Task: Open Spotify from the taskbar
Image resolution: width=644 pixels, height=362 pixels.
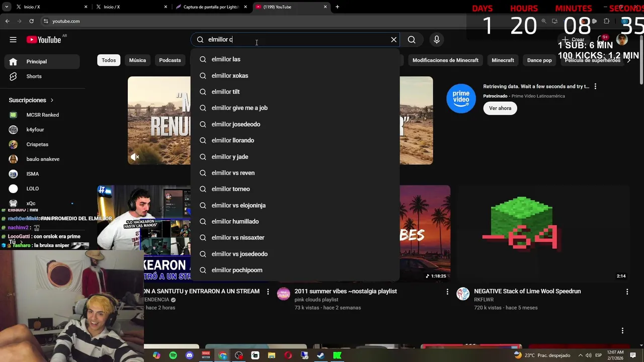Action: click(x=173, y=355)
